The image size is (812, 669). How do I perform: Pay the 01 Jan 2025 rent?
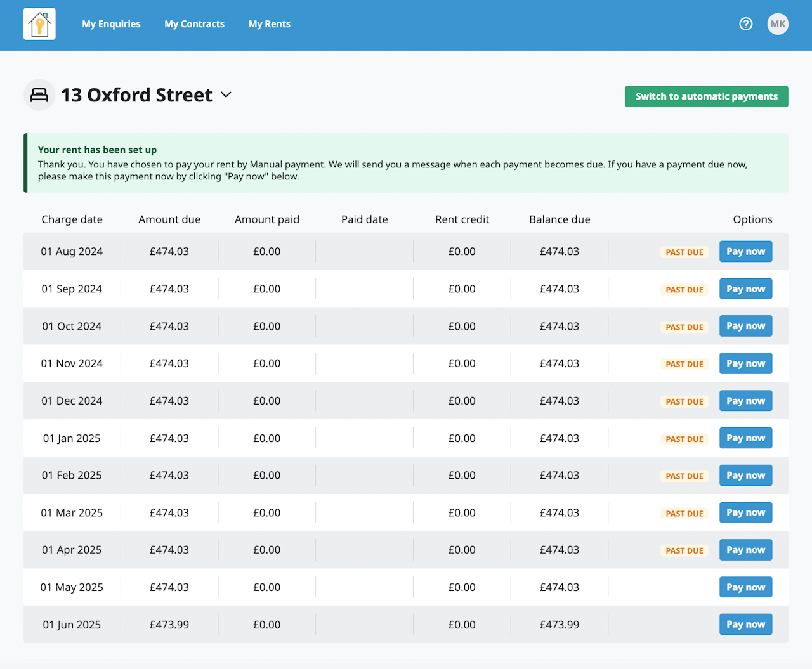tap(745, 438)
